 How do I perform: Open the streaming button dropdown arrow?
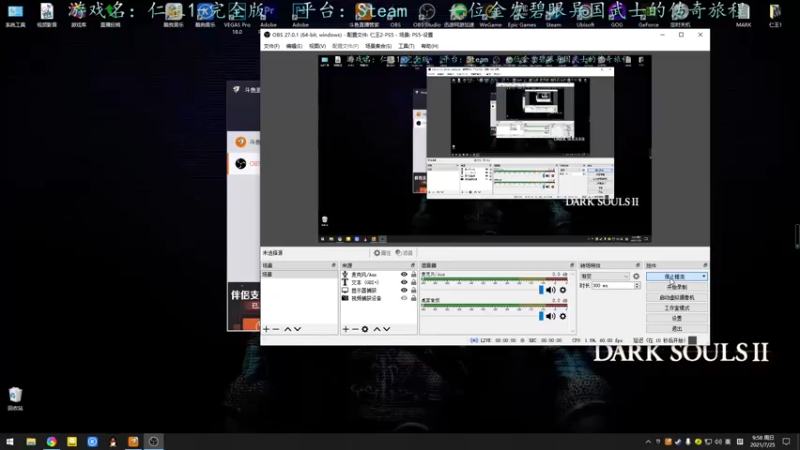[x=704, y=277]
